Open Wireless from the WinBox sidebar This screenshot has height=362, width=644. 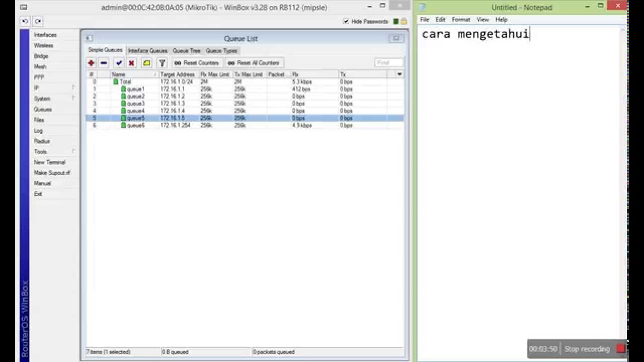[44, 46]
